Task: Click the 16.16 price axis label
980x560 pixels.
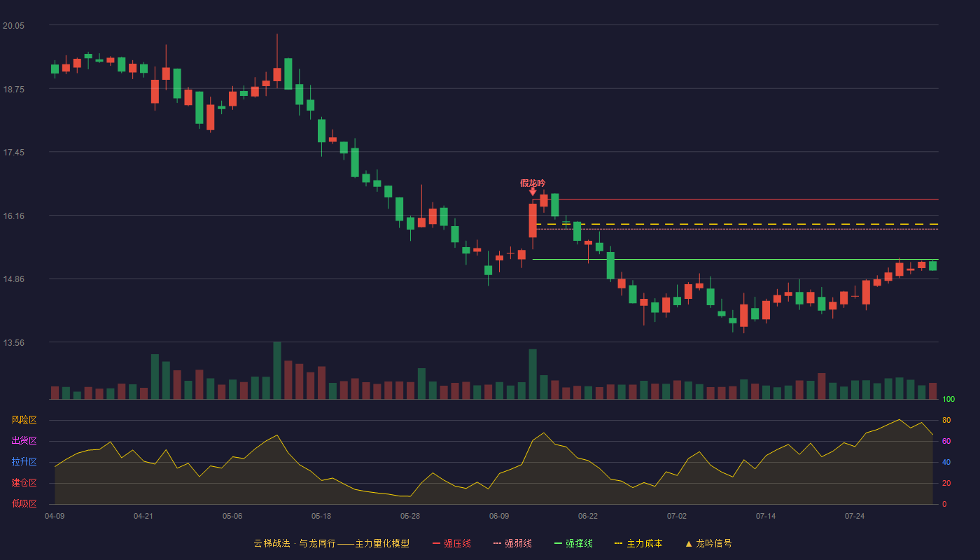Action: tap(13, 216)
